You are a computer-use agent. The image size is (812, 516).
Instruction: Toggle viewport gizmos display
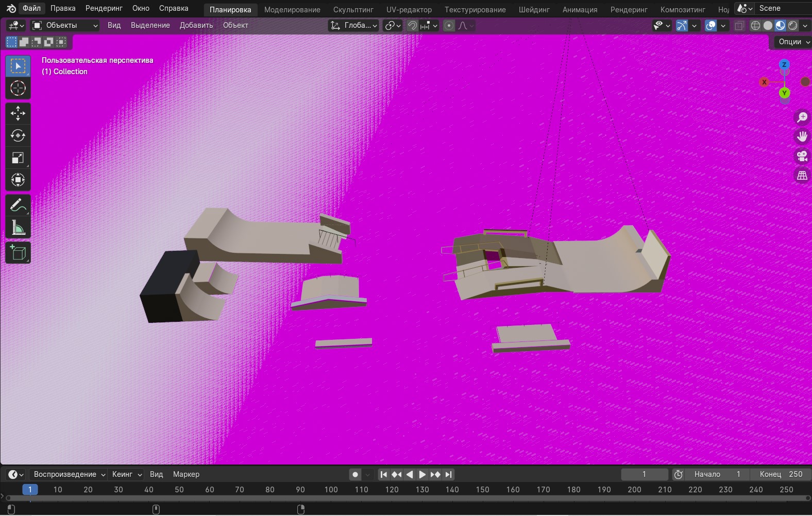[x=682, y=25]
